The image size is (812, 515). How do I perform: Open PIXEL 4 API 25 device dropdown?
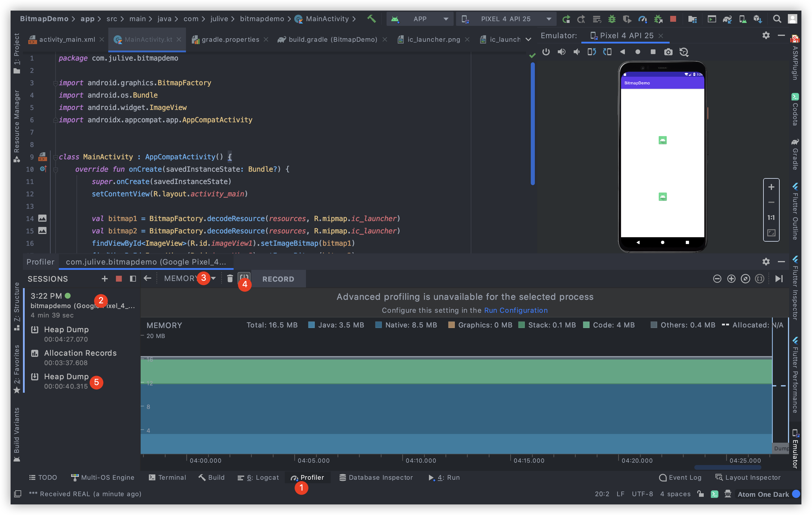(506, 19)
